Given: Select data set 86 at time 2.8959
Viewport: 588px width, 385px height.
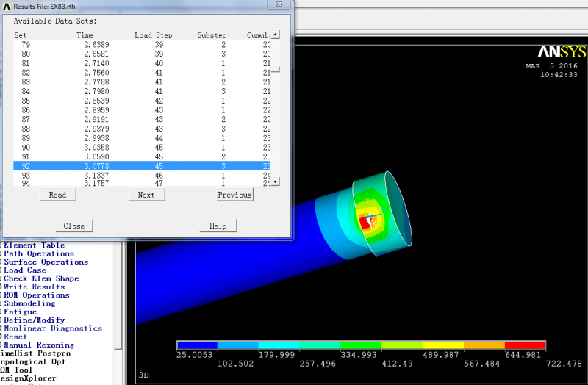Looking at the screenshot, I should [x=142, y=110].
